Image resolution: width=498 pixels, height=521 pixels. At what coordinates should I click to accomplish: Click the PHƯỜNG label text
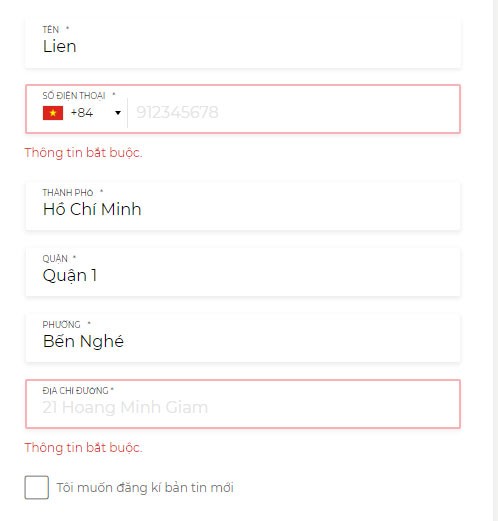click(61, 324)
